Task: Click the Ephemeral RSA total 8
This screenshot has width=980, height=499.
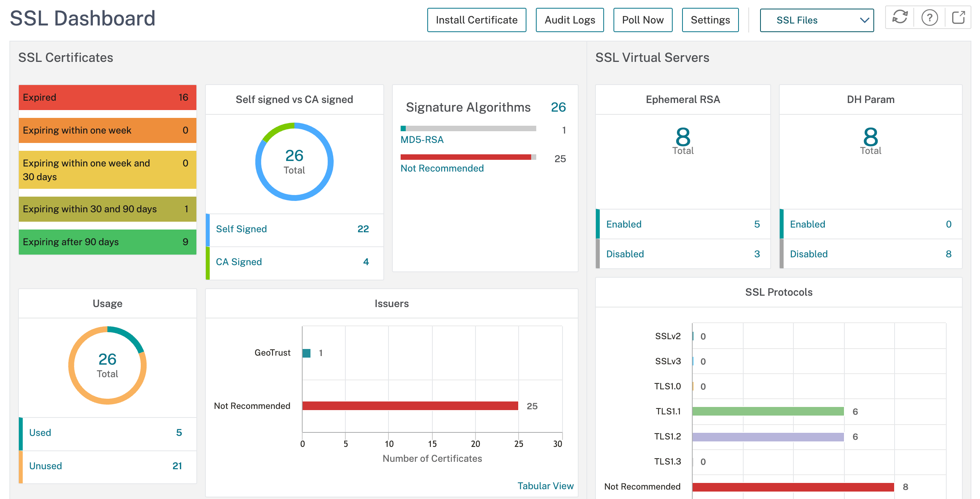Action: click(683, 137)
